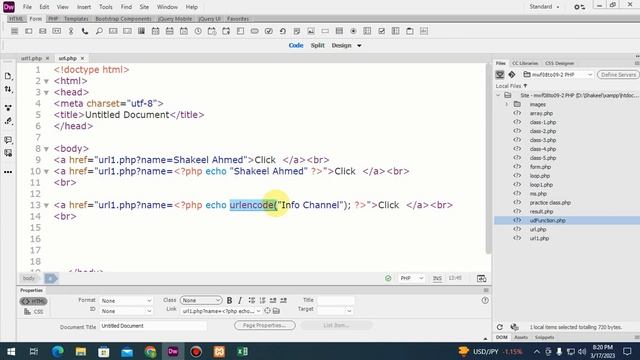Select the body tag in tag selector
Image resolution: width=640 pixels, height=360 pixels.
(29, 278)
